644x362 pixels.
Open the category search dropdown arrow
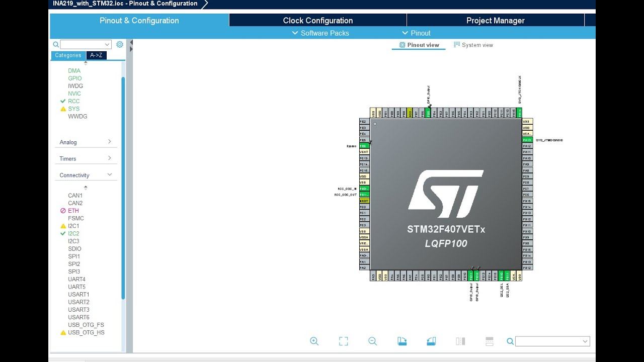coord(107,44)
